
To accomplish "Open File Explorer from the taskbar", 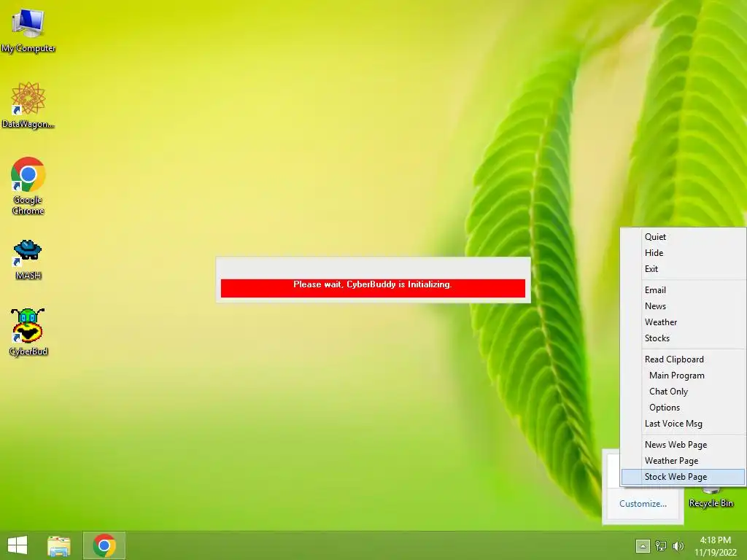I will tap(58, 545).
